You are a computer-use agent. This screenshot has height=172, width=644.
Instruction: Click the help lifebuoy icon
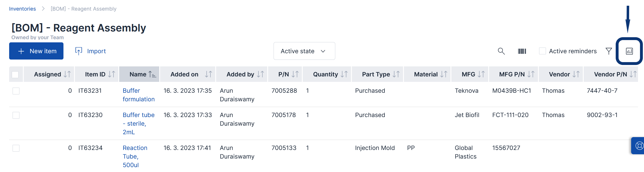[x=639, y=146]
